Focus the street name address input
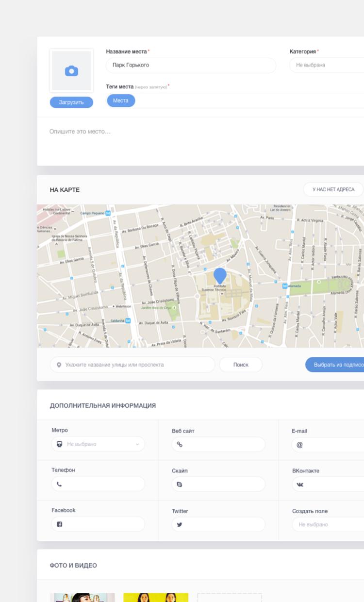This screenshot has width=364, height=602. click(132, 365)
